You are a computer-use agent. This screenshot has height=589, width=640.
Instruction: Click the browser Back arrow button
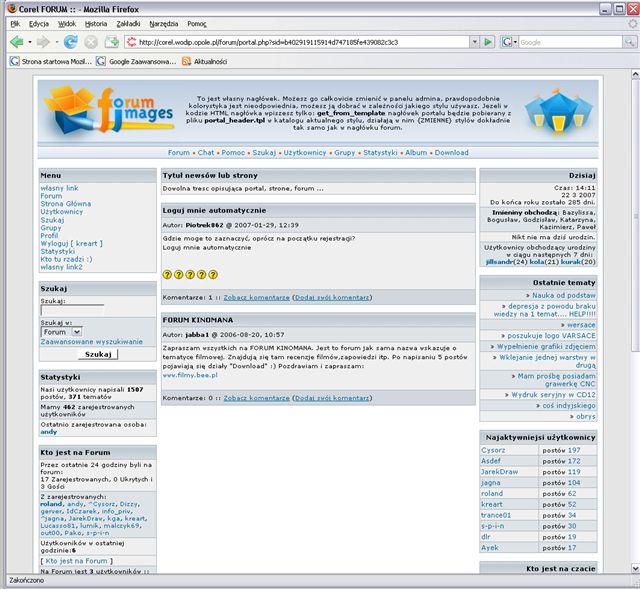[x=17, y=42]
